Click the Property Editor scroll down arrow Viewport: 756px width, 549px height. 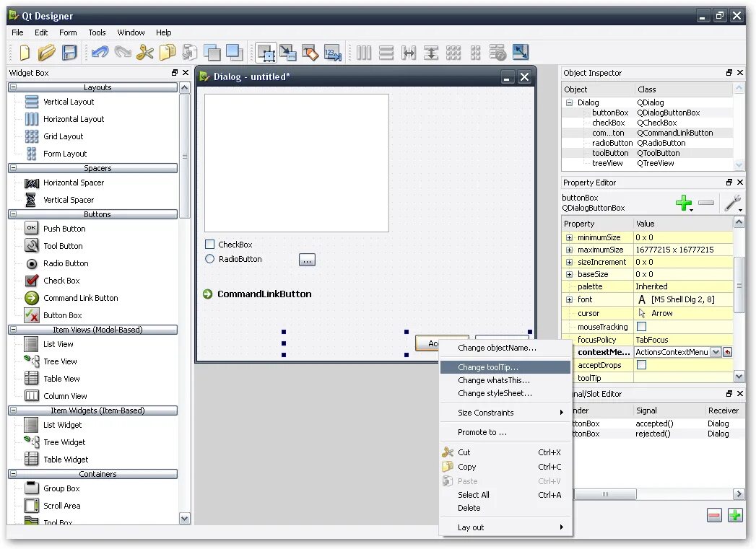pos(739,376)
